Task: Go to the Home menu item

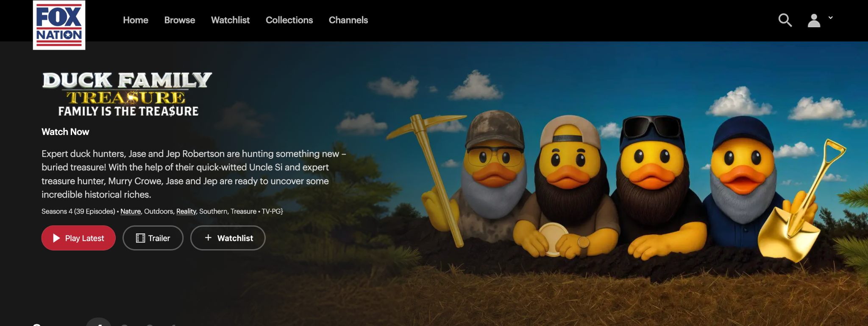Action: (136, 20)
